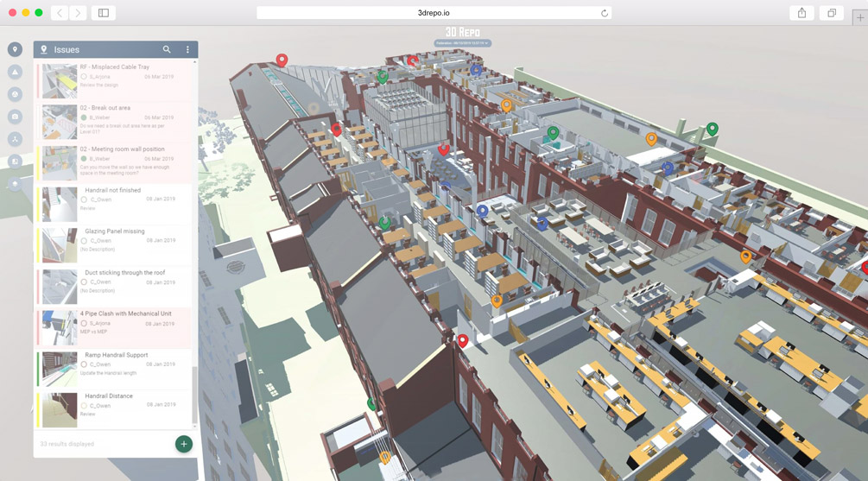Open the Glazing Panel missing issue
Screen dimensions: 868x481
(115, 231)
